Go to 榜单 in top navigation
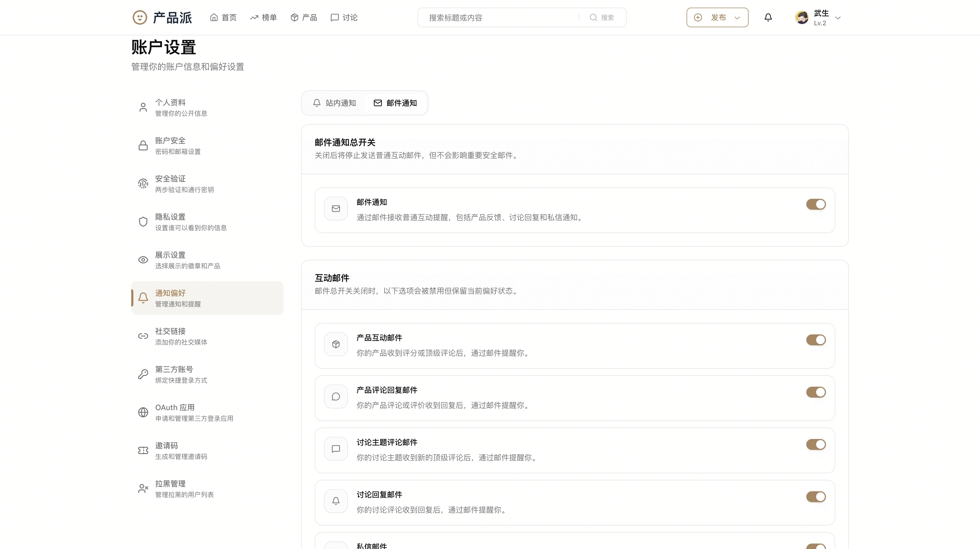 (x=264, y=17)
